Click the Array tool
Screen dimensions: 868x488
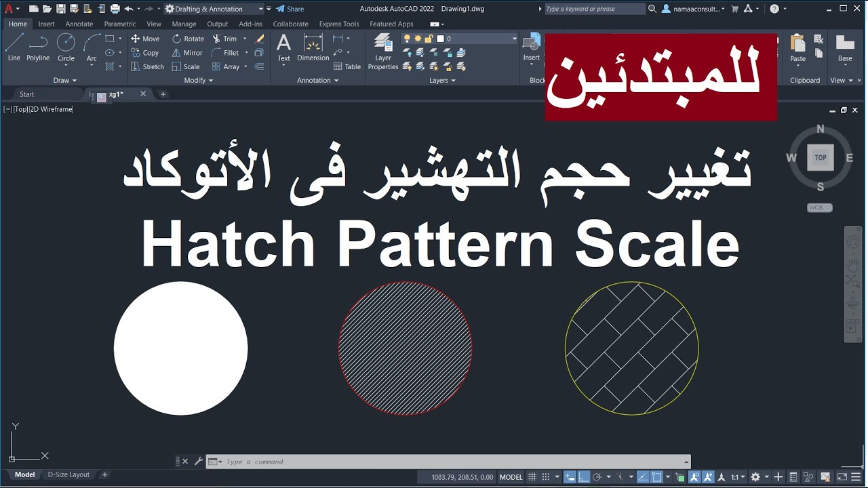[x=225, y=66]
